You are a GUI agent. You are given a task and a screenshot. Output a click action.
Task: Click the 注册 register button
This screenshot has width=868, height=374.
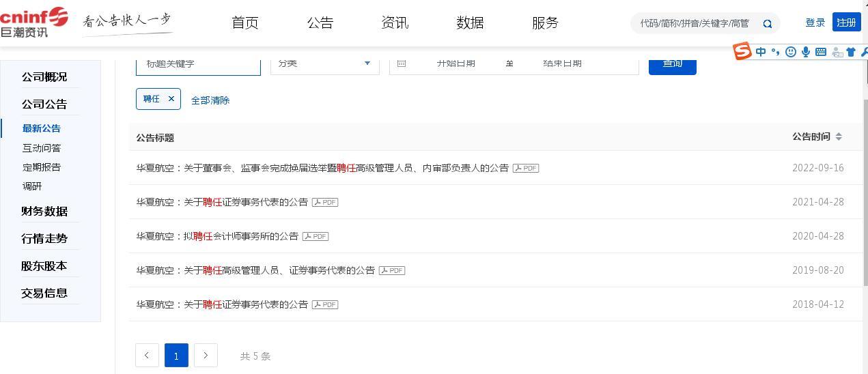pyautogui.click(x=847, y=23)
